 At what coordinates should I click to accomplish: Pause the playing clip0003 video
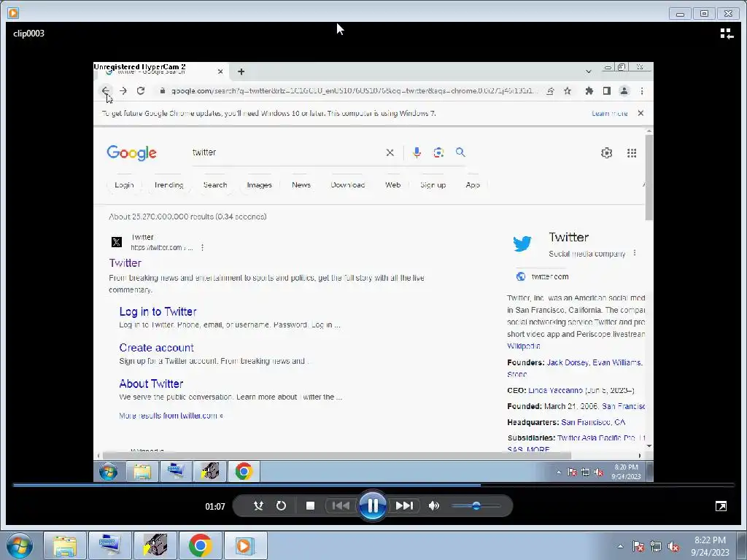click(x=373, y=505)
